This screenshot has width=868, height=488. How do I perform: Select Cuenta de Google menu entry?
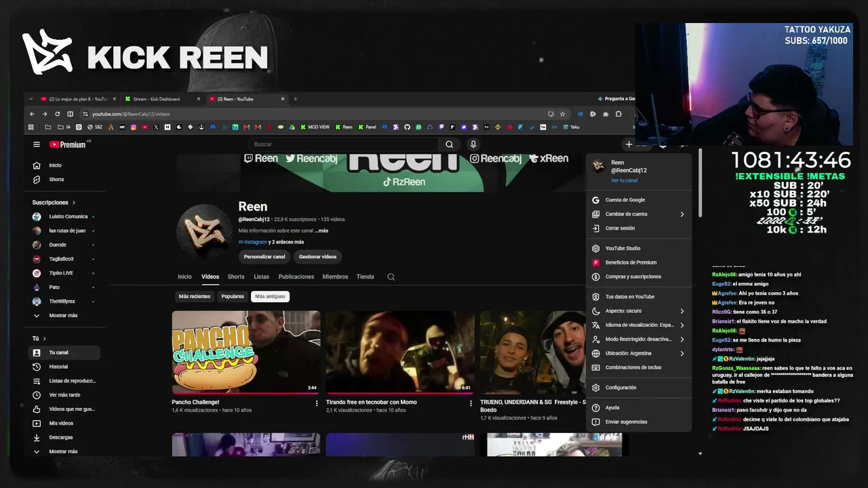[x=638, y=200]
